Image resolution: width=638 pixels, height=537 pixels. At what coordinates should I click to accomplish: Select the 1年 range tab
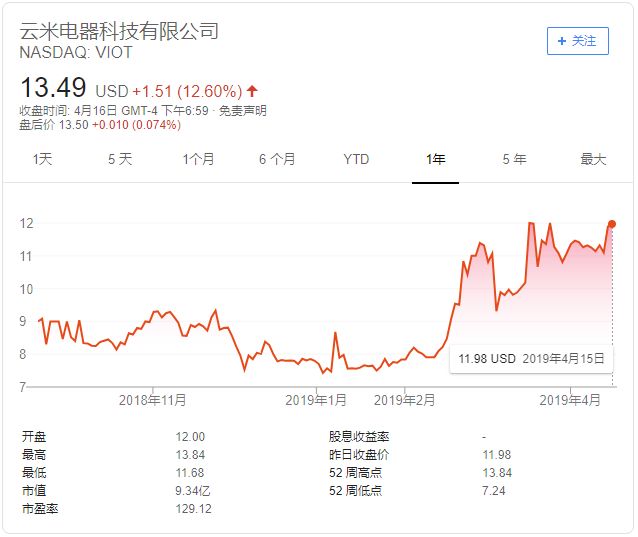tap(435, 159)
